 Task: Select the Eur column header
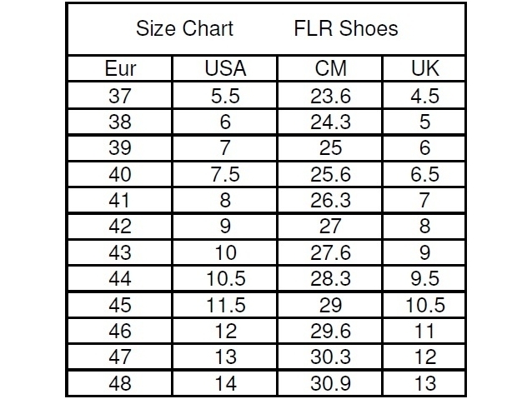(x=120, y=68)
